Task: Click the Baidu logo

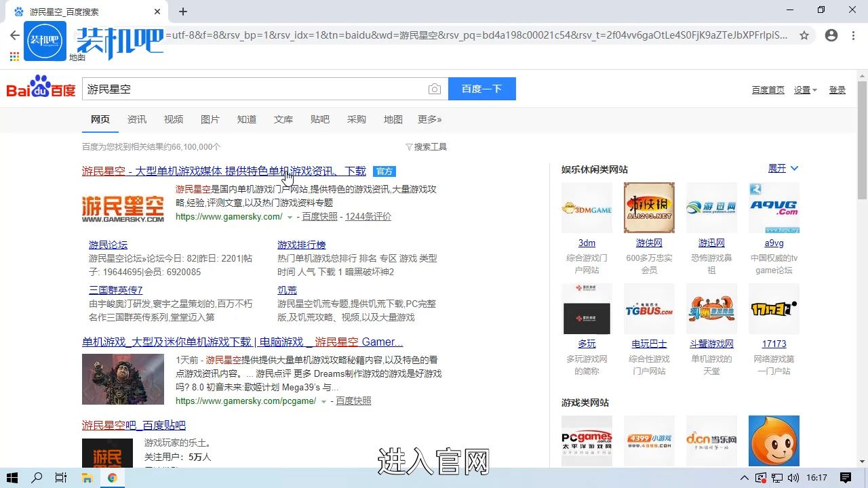Action: tap(40, 88)
